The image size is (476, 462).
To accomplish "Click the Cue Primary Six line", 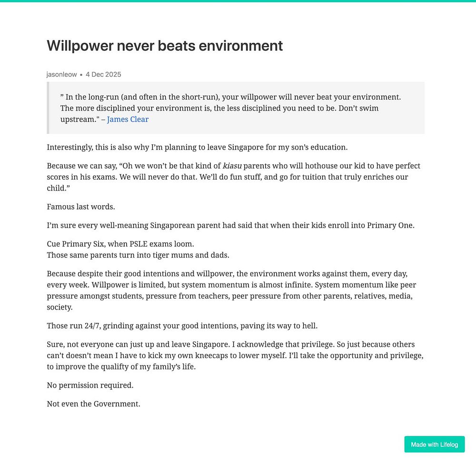I will 120,244.
